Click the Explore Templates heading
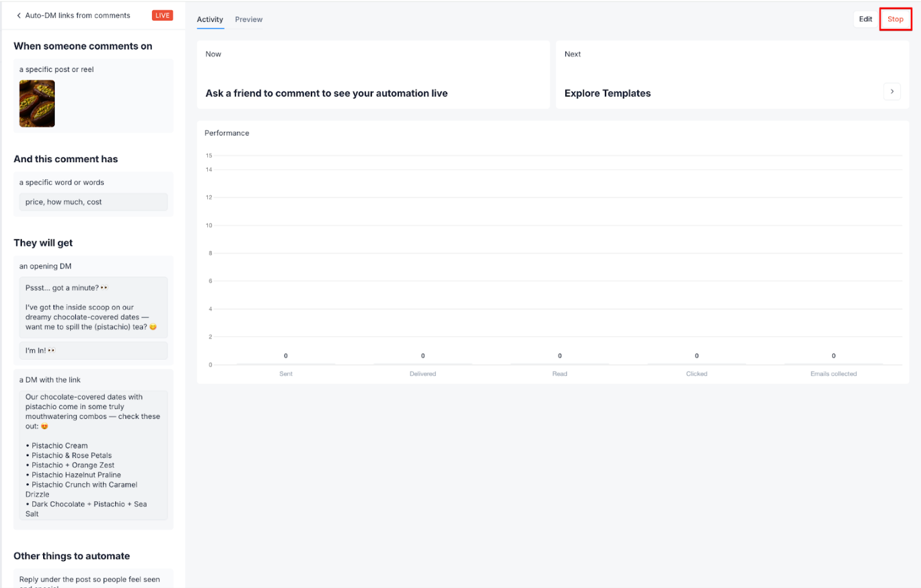Viewport: 921px width, 588px height. tap(608, 93)
